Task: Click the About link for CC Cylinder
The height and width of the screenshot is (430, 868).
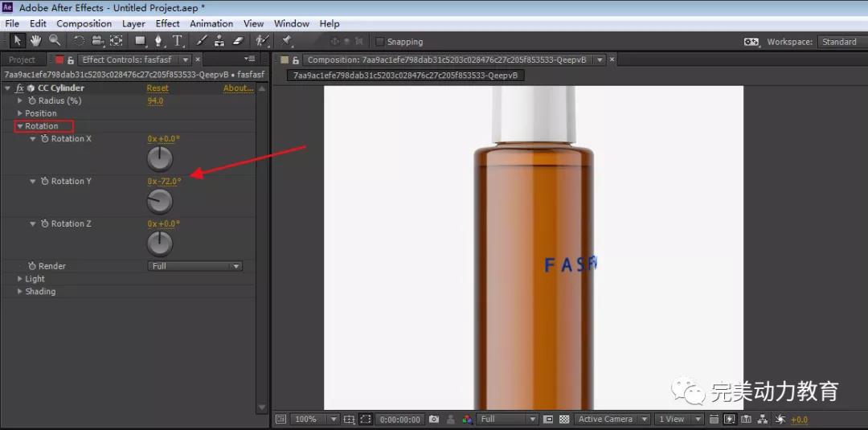Action: (x=238, y=88)
